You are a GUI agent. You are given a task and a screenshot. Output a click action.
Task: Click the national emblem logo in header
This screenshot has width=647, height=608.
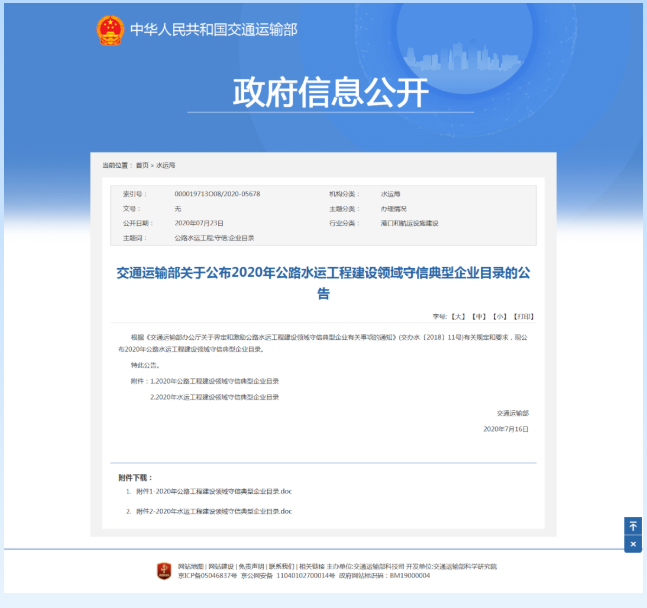(109, 30)
